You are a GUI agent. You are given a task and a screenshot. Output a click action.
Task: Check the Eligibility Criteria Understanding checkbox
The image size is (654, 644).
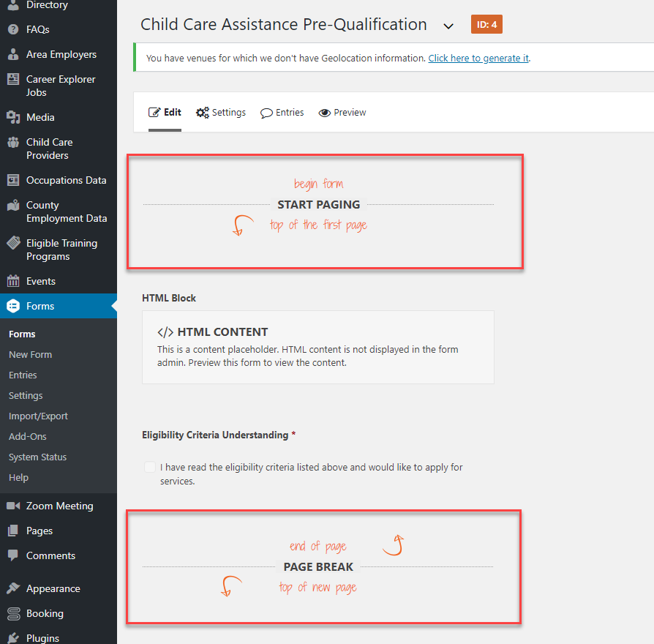(150, 466)
